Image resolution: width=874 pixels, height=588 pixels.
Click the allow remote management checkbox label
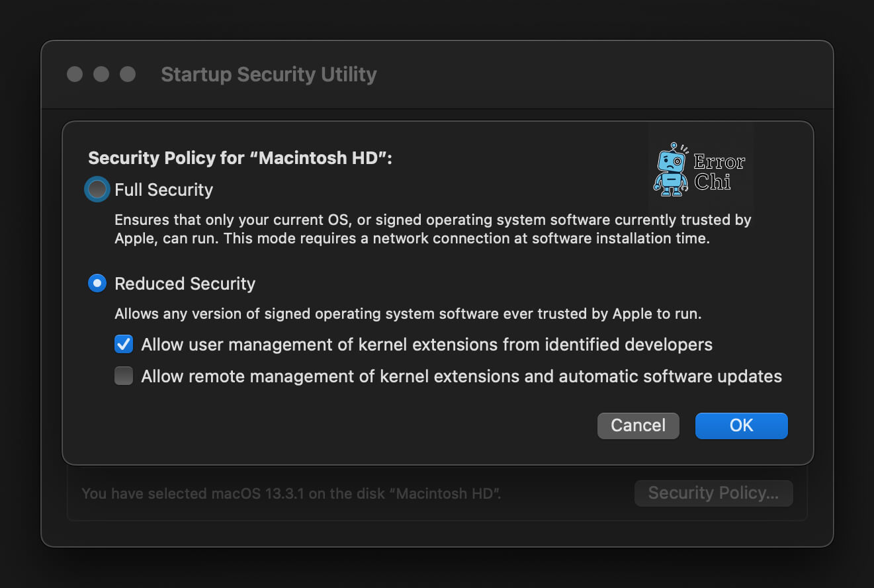460,376
